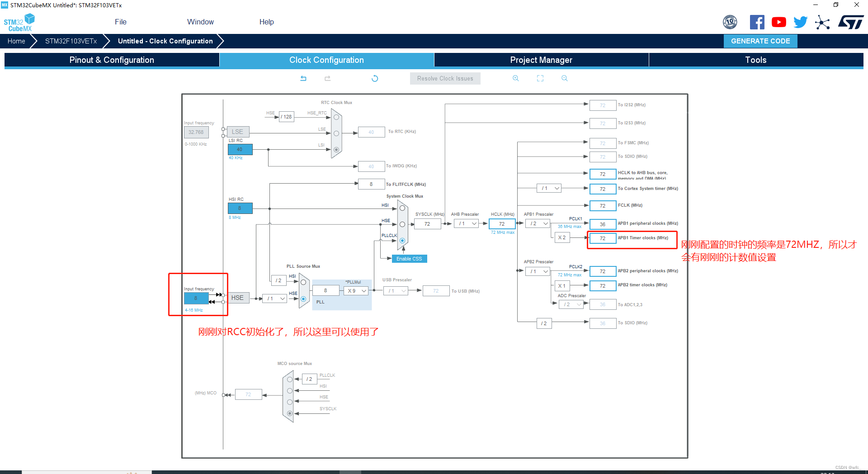Click the STM32CubeMX logo
The image size is (868, 474).
19,23
